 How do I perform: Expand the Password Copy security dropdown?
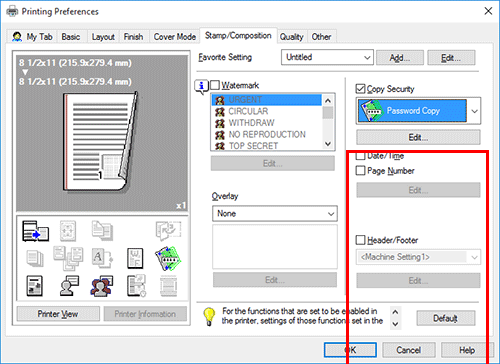[418, 111]
